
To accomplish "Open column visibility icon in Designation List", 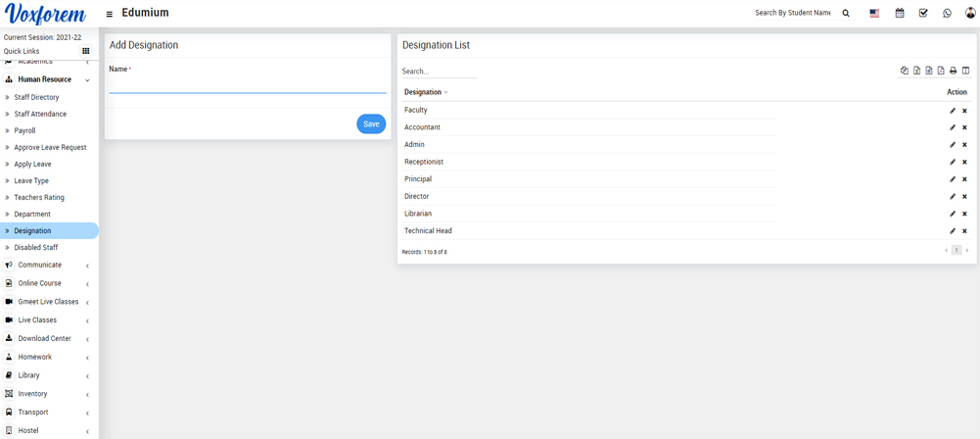I will pyautogui.click(x=965, y=71).
